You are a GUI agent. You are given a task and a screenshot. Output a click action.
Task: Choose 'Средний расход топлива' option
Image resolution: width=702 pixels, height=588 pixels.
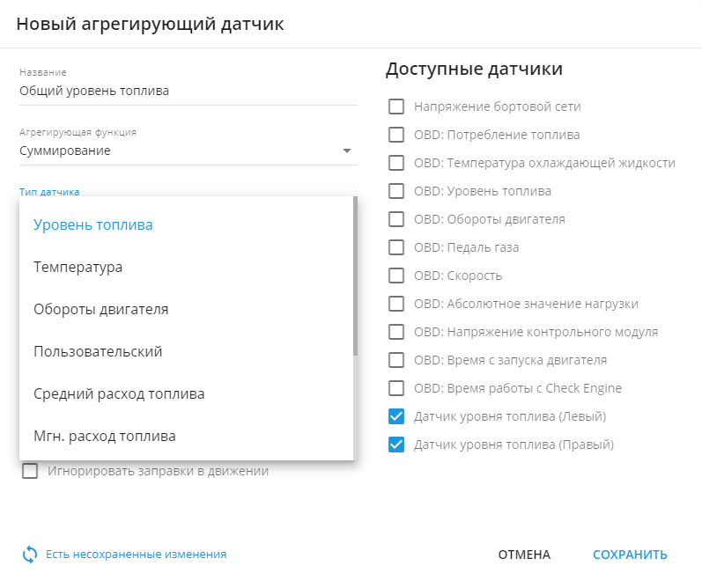pos(119,393)
